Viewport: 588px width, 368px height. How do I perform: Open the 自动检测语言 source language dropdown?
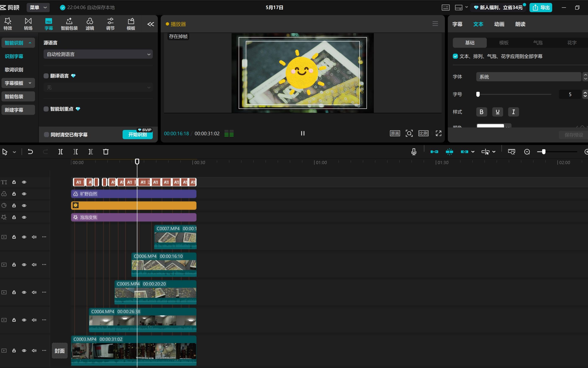[x=98, y=54]
